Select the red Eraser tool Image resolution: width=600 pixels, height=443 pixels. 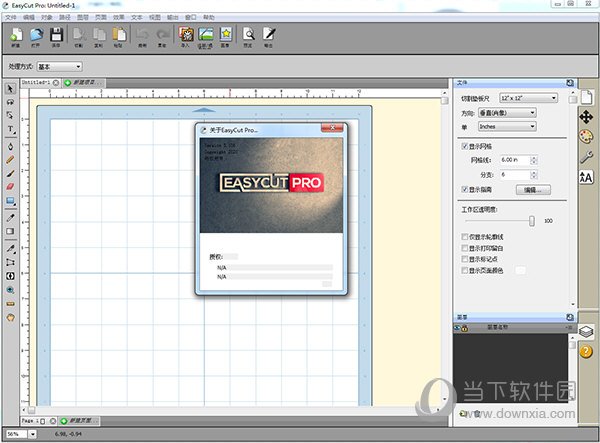coord(10,187)
